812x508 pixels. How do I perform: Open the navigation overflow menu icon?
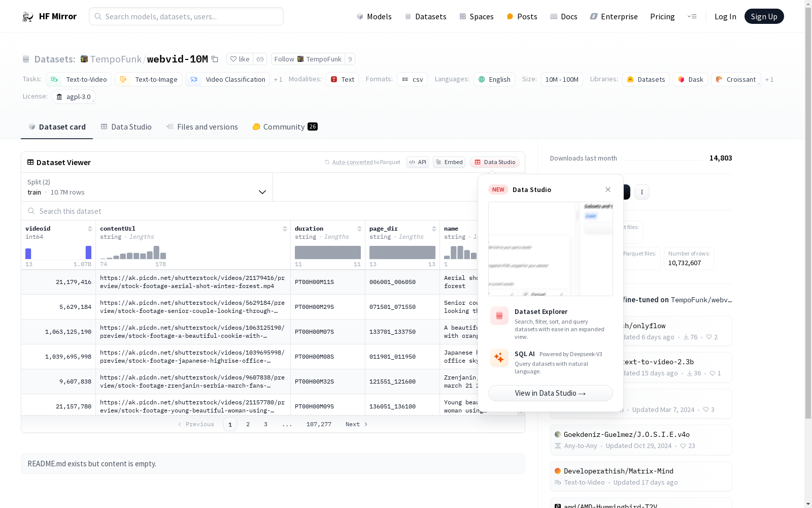[692, 17]
